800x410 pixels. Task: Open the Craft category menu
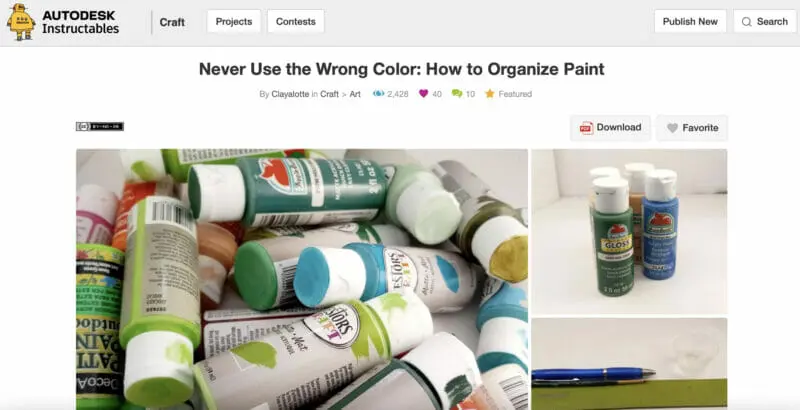click(x=172, y=22)
